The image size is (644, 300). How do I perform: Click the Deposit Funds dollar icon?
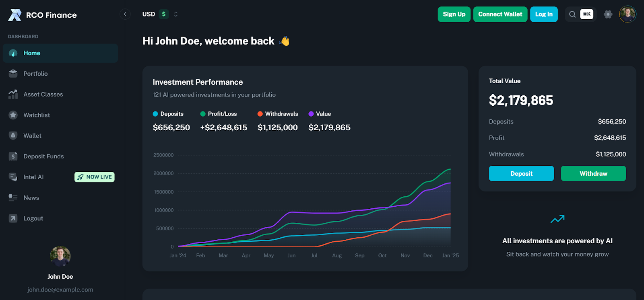click(13, 156)
